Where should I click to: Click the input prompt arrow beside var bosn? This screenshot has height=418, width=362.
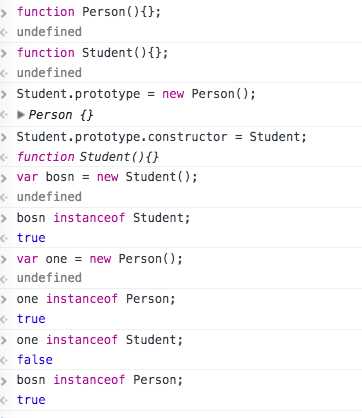[x=4, y=178]
